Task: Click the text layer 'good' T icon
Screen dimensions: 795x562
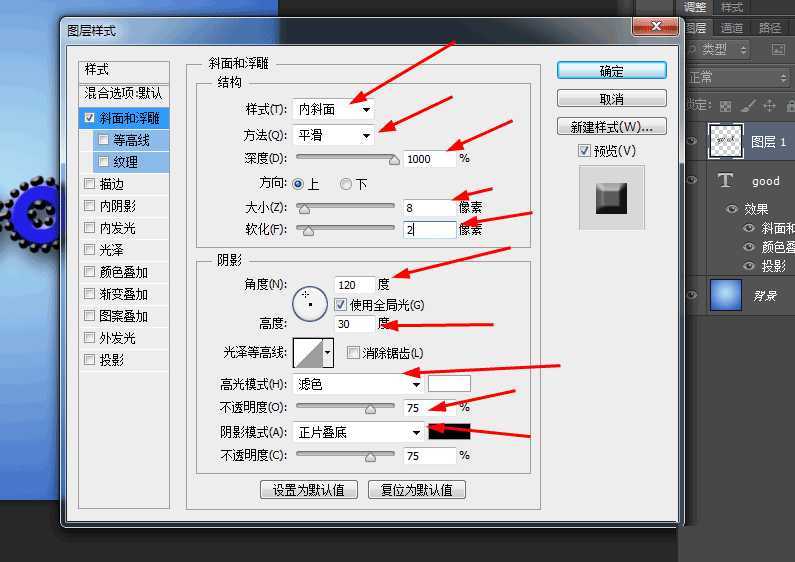Action: pyautogui.click(x=726, y=181)
